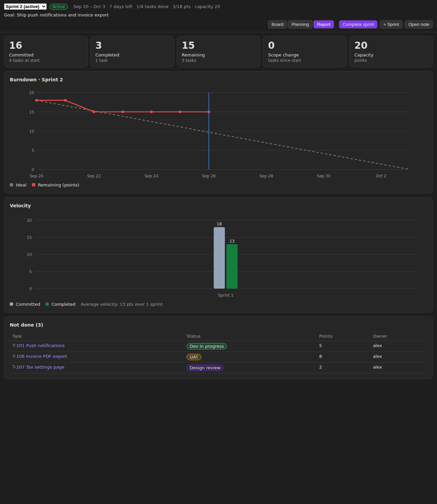Click the 1/4 tasks done text
This screenshot has height=504, width=437.
coord(153,7)
